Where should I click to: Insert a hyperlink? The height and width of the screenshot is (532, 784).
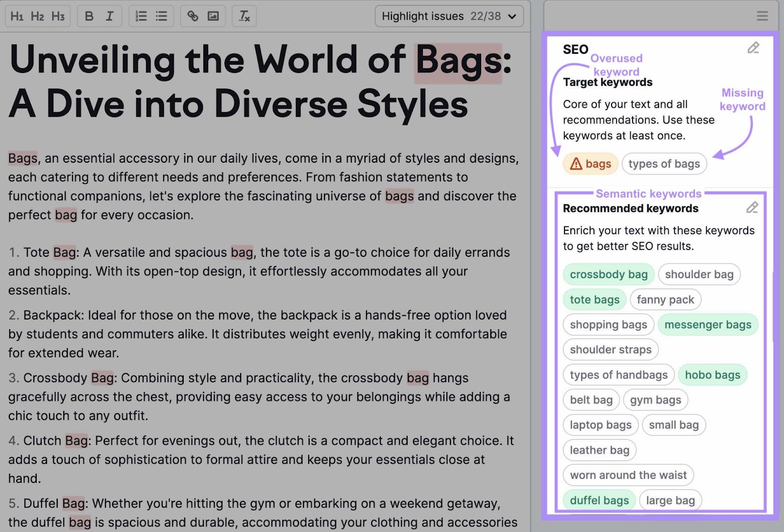[x=193, y=16]
